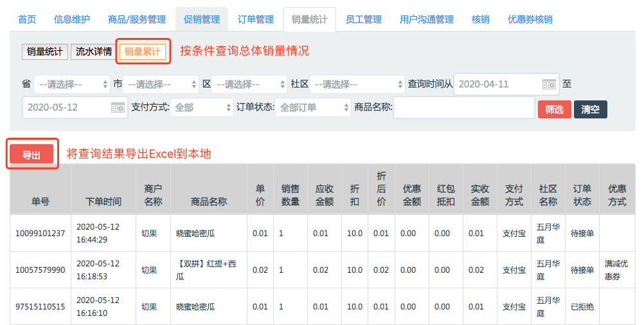Open 信息维护 tab

click(x=72, y=19)
